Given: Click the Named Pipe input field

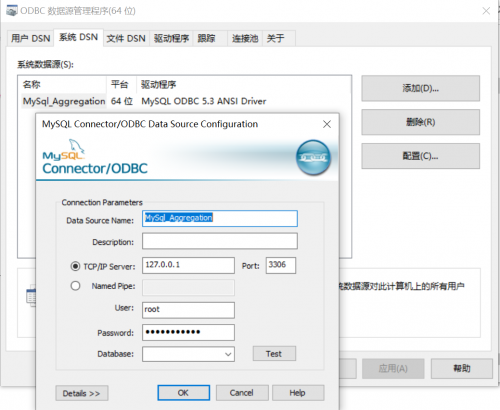Looking at the screenshot, I should 188,288.
